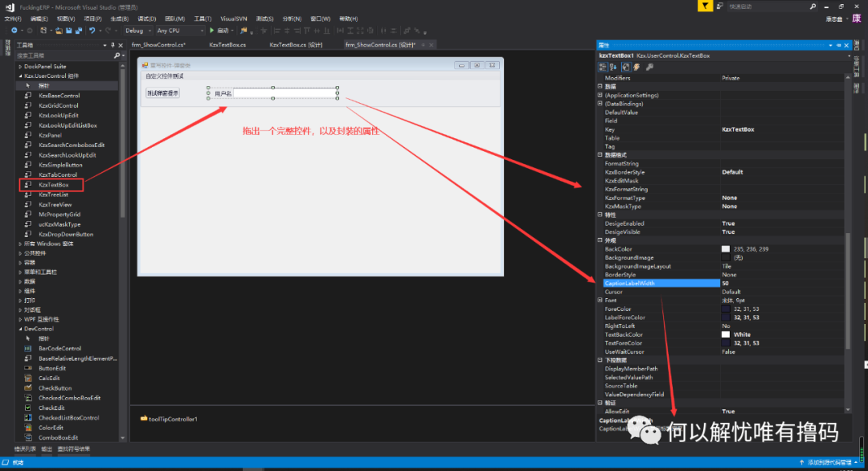Collapse the DevControl toolbox group
868x471 pixels.
click(x=20, y=329)
